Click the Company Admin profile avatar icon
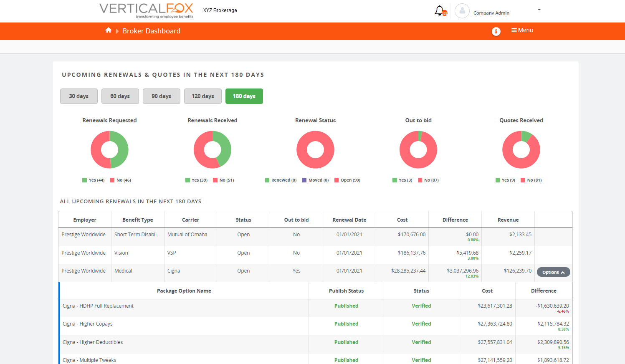Screen dimensions: 625x364 (462, 11)
